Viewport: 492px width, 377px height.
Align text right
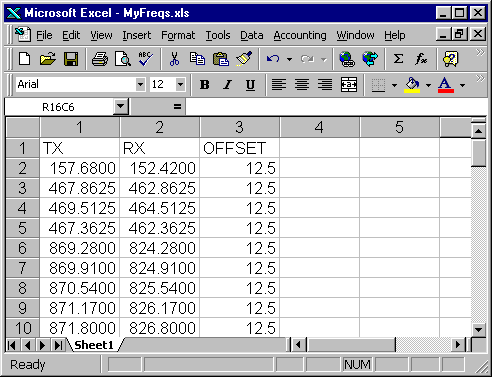325,85
